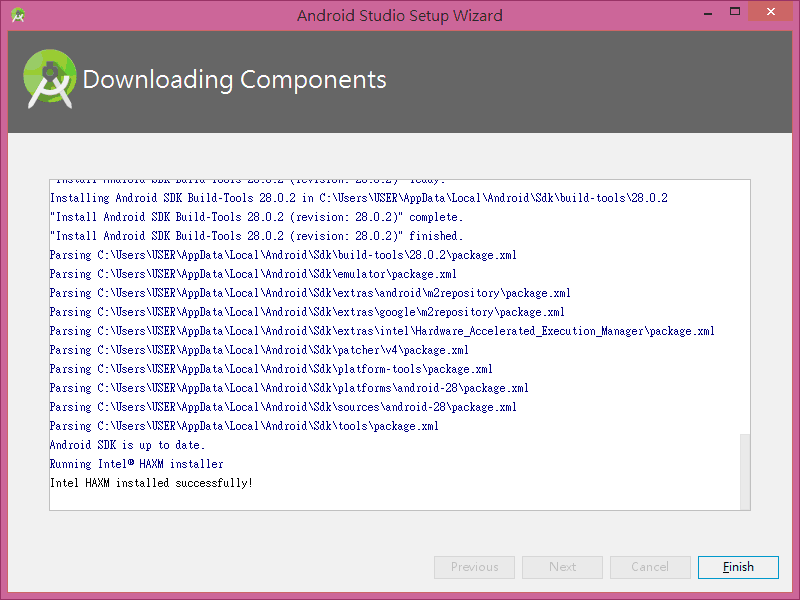Image resolution: width=800 pixels, height=600 pixels.
Task: Click the log's vertical scrollbar thumb
Action: tap(745, 471)
